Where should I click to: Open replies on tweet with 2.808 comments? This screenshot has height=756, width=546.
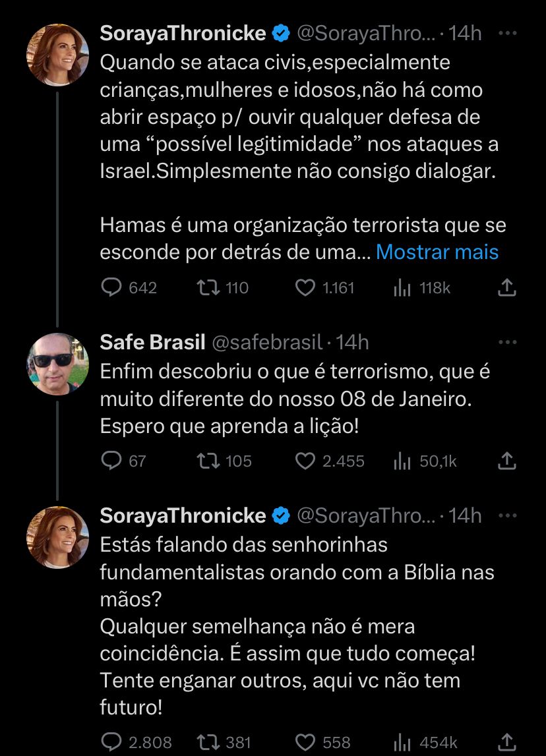tap(112, 742)
